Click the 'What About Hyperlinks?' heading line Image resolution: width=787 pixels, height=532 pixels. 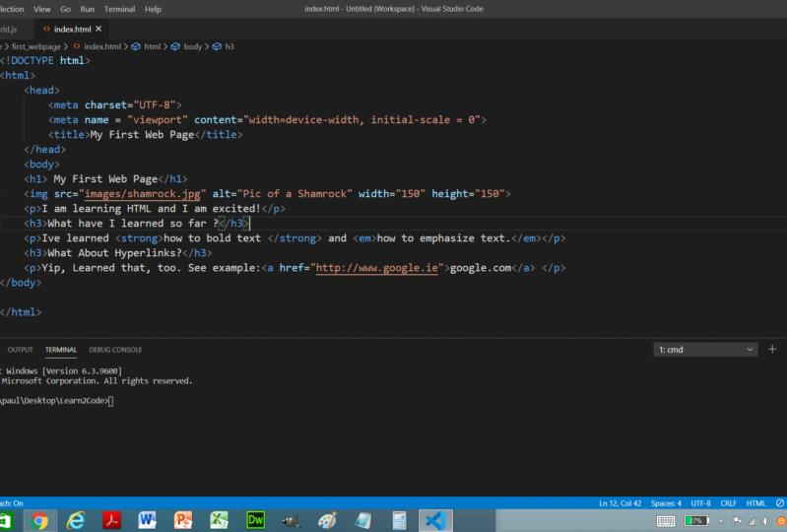click(118, 253)
